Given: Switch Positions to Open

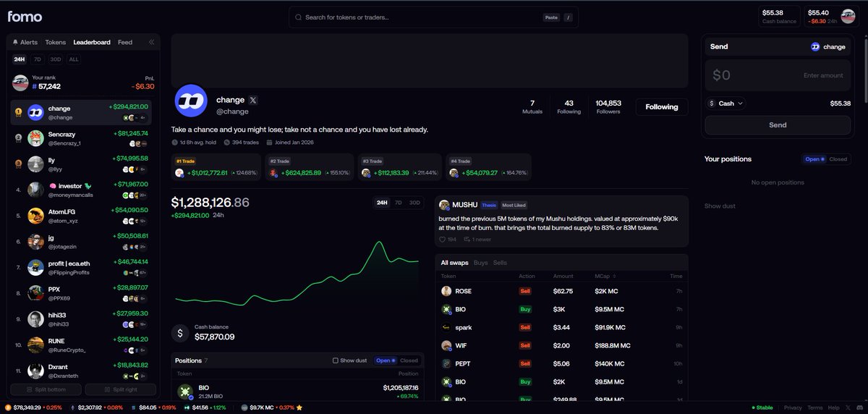Looking at the screenshot, I should tap(386, 360).
